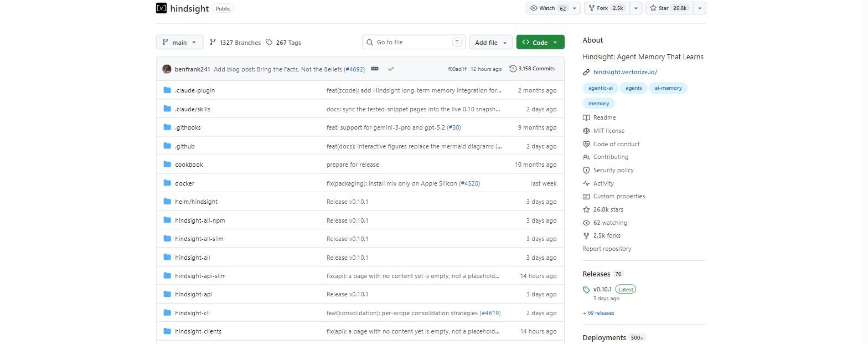The image size is (868, 344).
Task: Open commit hash f00ad1f
Action: [458, 69]
